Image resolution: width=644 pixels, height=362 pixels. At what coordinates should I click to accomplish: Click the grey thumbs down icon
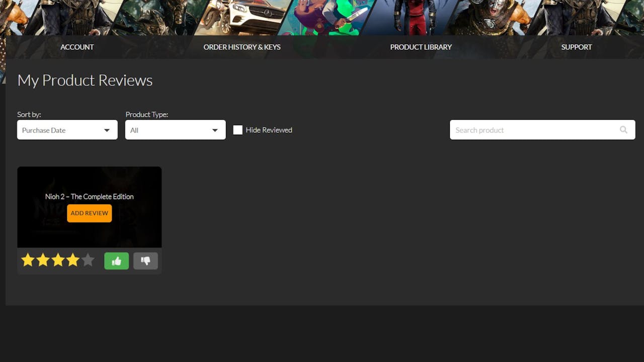click(x=146, y=261)
